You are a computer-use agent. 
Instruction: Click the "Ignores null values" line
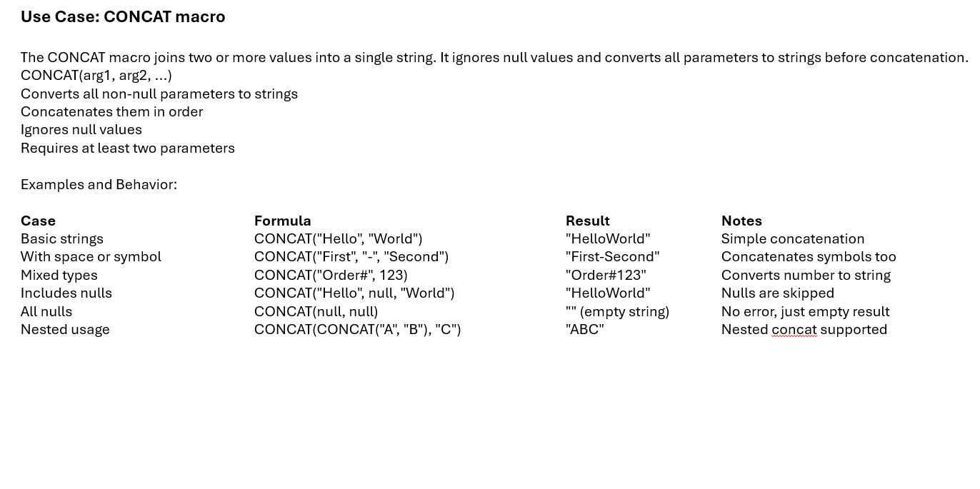click(x=81, y=129)
